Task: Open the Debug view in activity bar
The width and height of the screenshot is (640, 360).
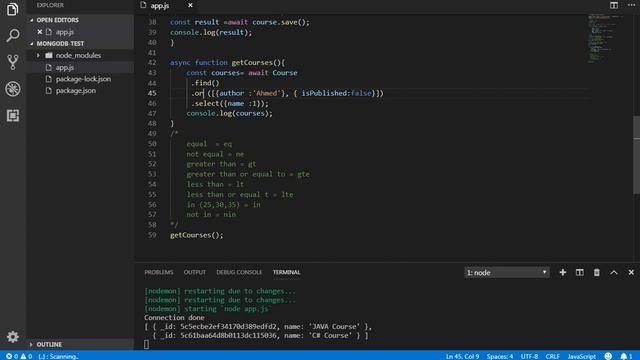Action: [13, 89]
